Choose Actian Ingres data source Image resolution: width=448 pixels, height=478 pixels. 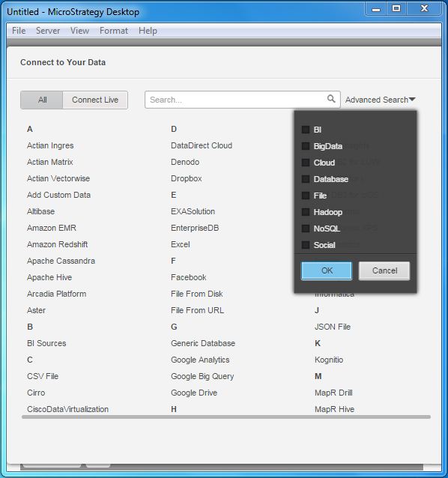(50, 145)
